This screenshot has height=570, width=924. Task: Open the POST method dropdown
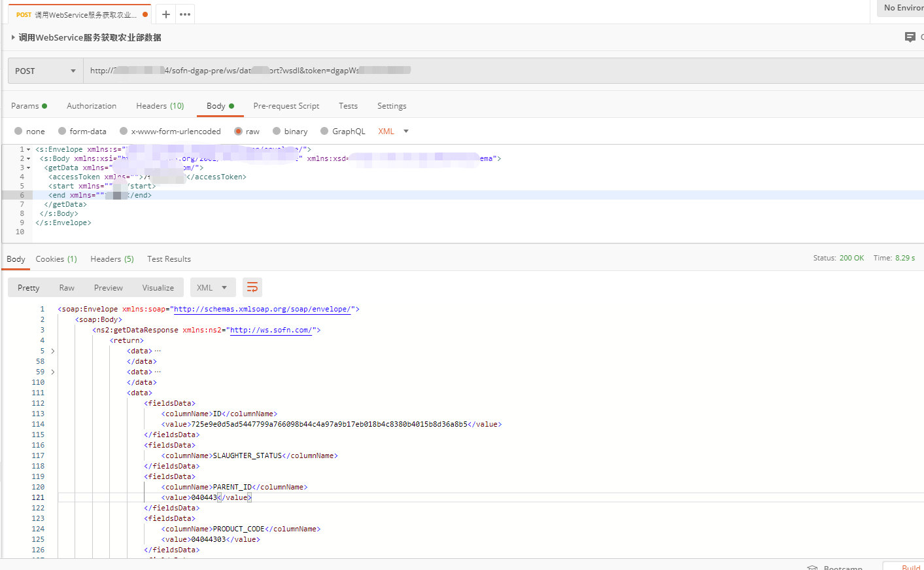(44, 69)
